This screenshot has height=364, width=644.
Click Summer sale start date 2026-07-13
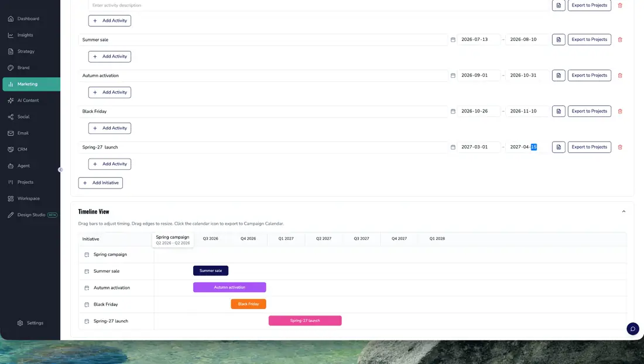(478, 39)
